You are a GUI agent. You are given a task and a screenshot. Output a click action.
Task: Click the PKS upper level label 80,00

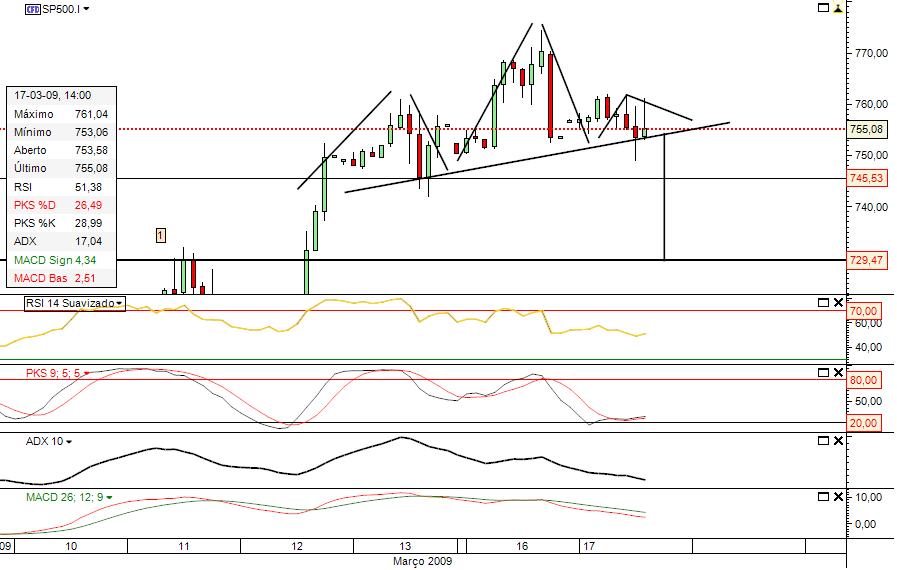tap(863, 380)
